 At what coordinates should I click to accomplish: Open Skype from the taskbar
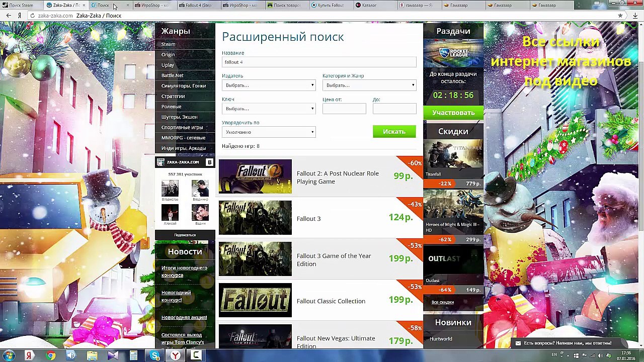[154, 356]
